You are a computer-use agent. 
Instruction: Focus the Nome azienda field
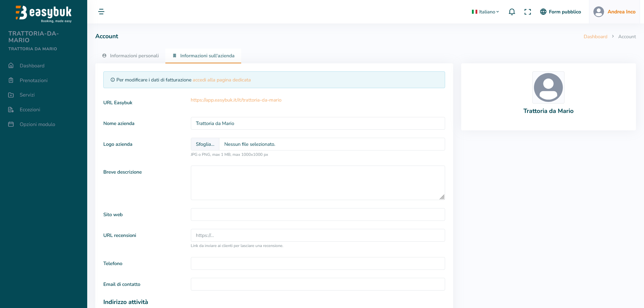point(318,123)
